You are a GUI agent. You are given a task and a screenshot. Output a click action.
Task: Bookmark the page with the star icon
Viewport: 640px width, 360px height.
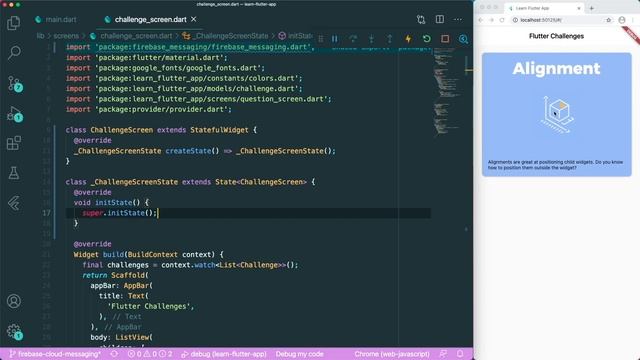coord(609,20)
